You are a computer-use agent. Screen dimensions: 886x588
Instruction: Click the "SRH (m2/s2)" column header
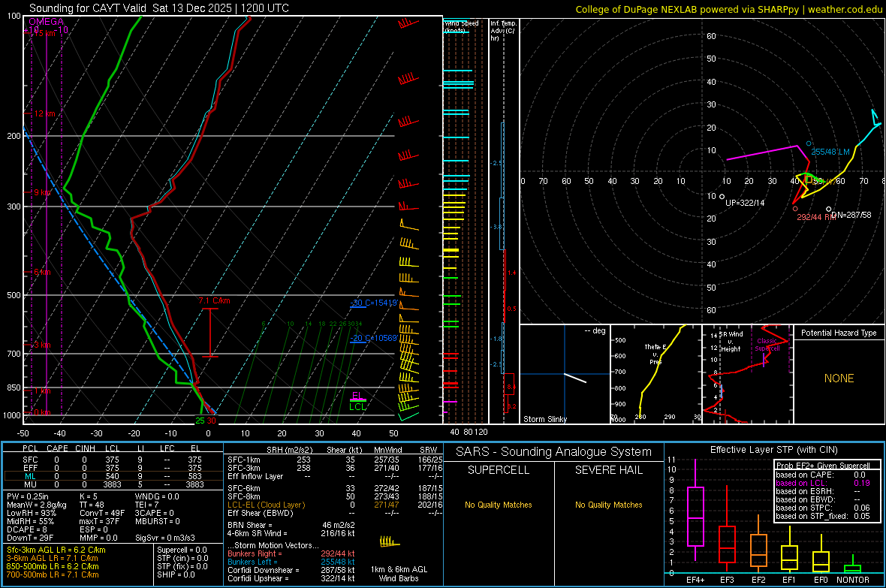click(x=289, y=450)
